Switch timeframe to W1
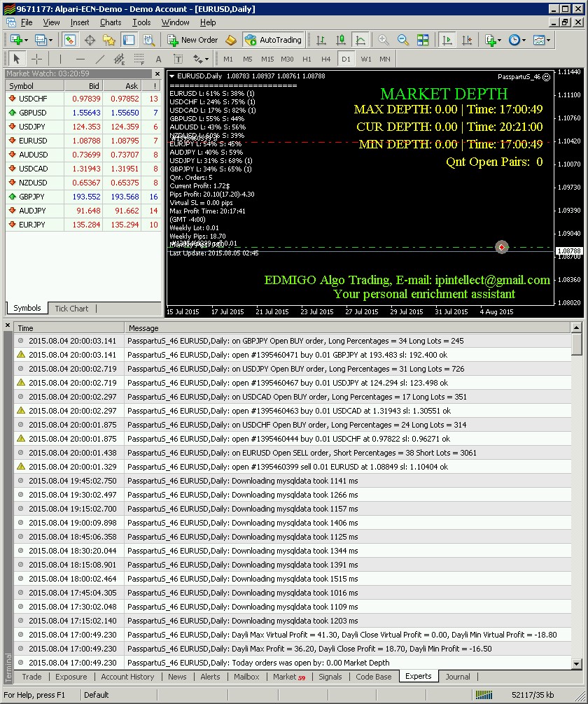 (366, 59)
